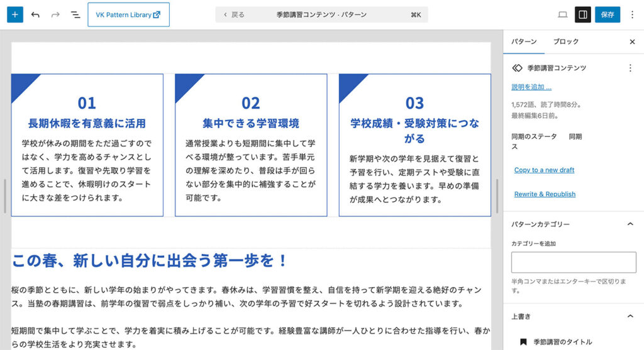
Task: Click the 説明を追加 link
Action: tap(531, 87)
